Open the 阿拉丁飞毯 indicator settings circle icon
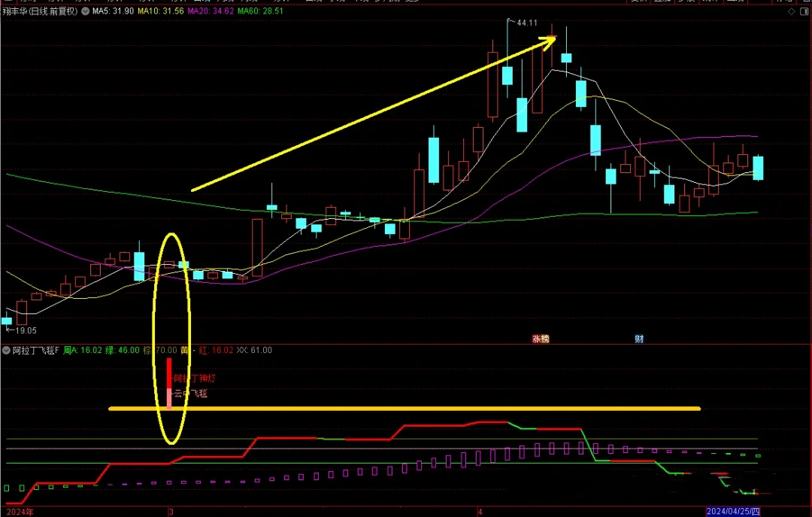The image size is (812, 517). pyautogui.click(x=5, y=350)
